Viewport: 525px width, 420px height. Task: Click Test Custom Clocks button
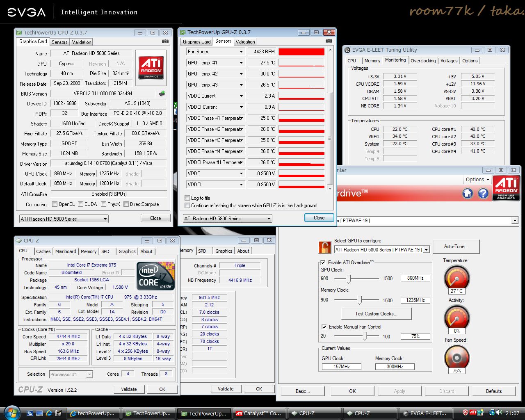pos(376,314)
